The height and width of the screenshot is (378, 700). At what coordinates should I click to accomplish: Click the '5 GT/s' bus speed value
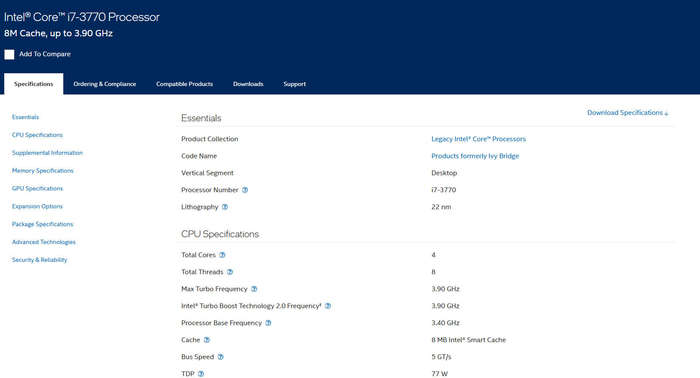[441, 357]
